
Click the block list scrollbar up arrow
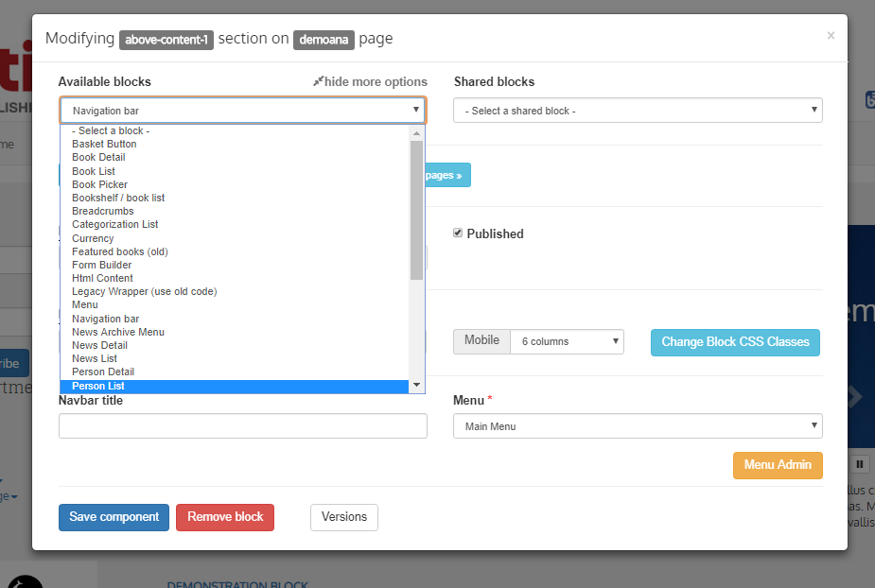click(x=416, y=133)
